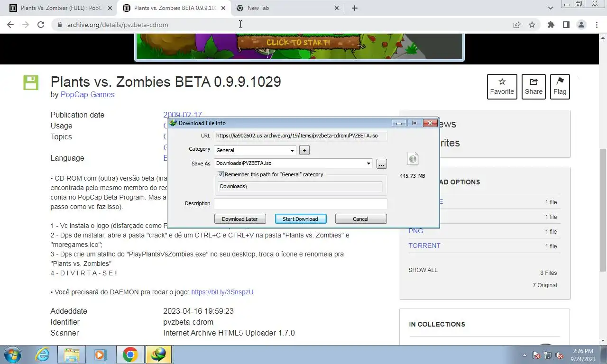Open the Category dropdown
607x364 pixels.
293,150
